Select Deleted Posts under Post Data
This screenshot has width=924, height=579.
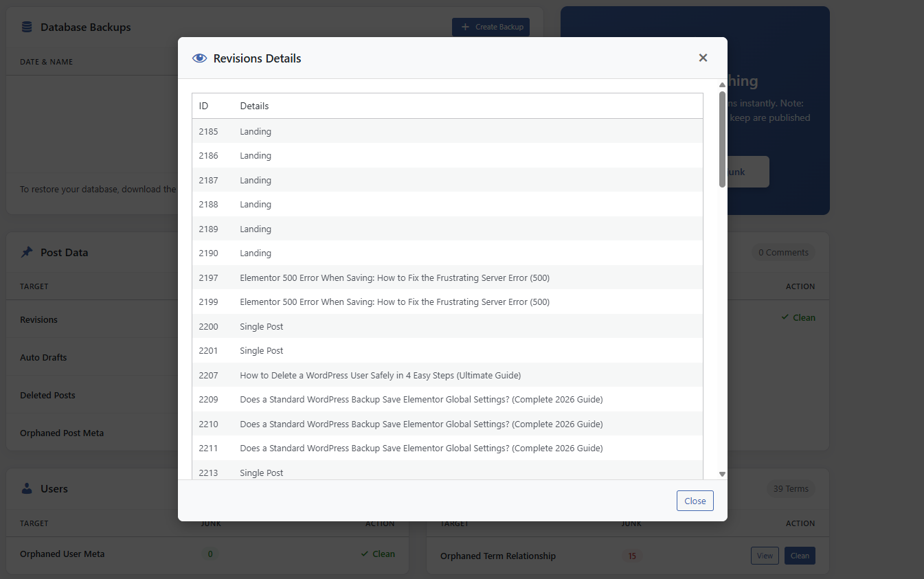point(47,395)
